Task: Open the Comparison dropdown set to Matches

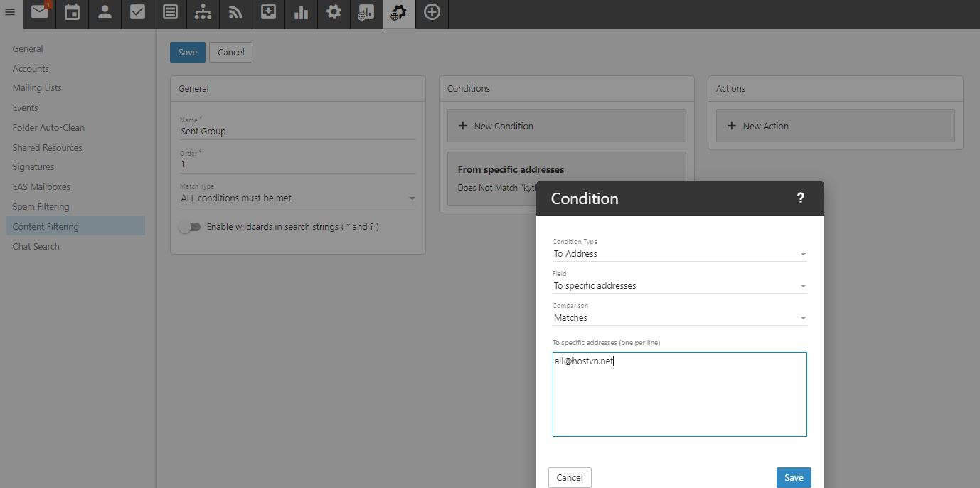Action: click(x=679, y=318)
